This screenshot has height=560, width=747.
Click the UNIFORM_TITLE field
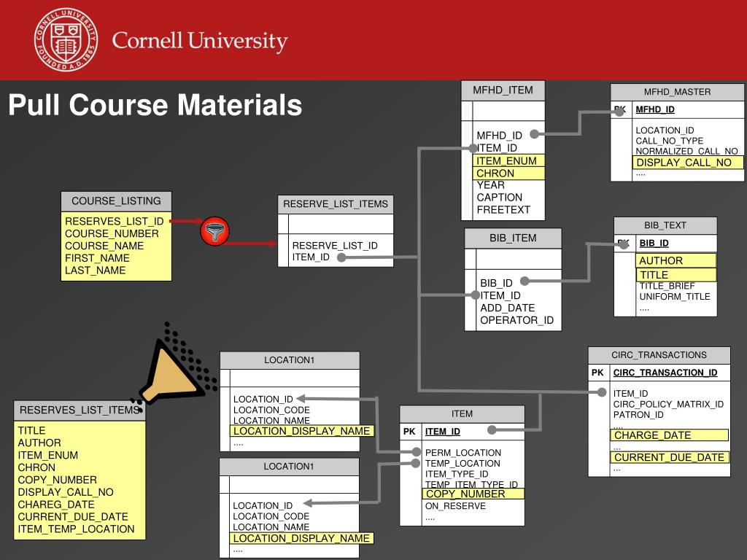[x=675, y=297]
